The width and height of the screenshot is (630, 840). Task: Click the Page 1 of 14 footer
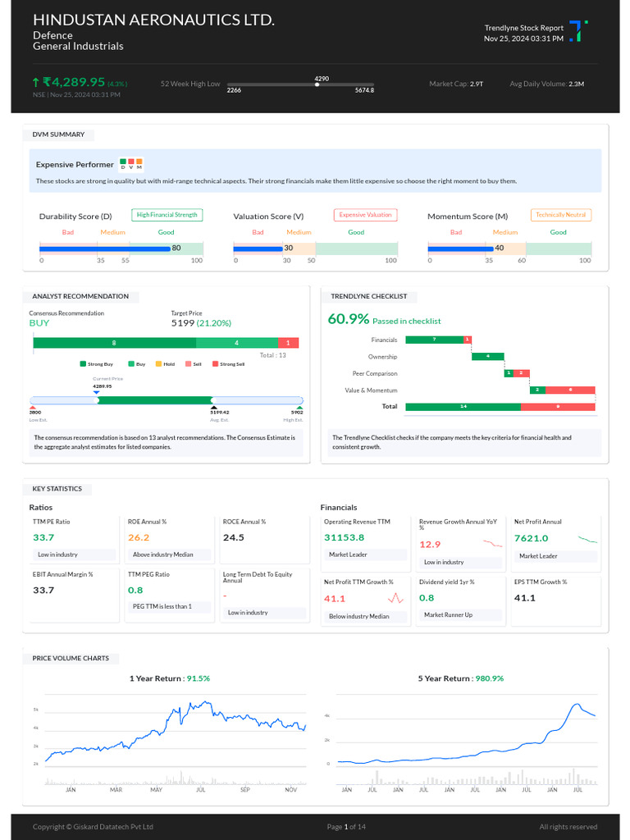(x=346, y=827)
